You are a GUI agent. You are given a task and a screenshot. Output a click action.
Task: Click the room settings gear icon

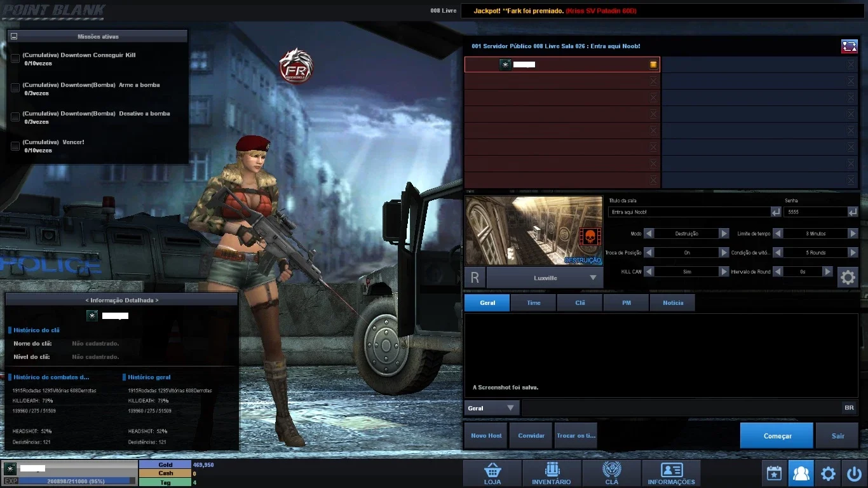click(848, 277)
